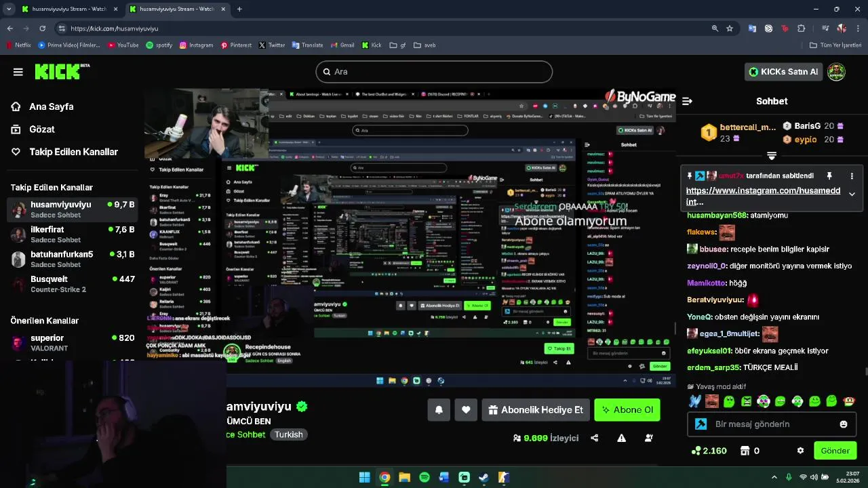
Task: Send chat message with Gönder
Action: (835, 451)
